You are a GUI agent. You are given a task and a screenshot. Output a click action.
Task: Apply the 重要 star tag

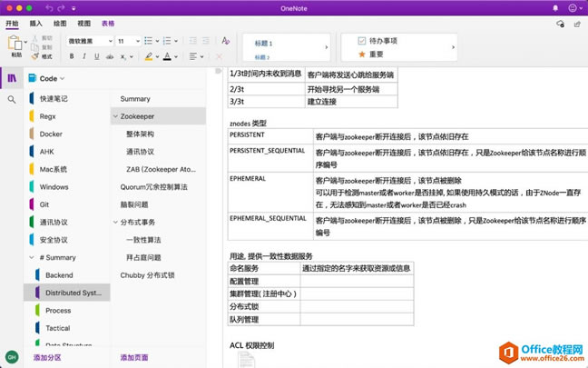click(x=362, y=55)
